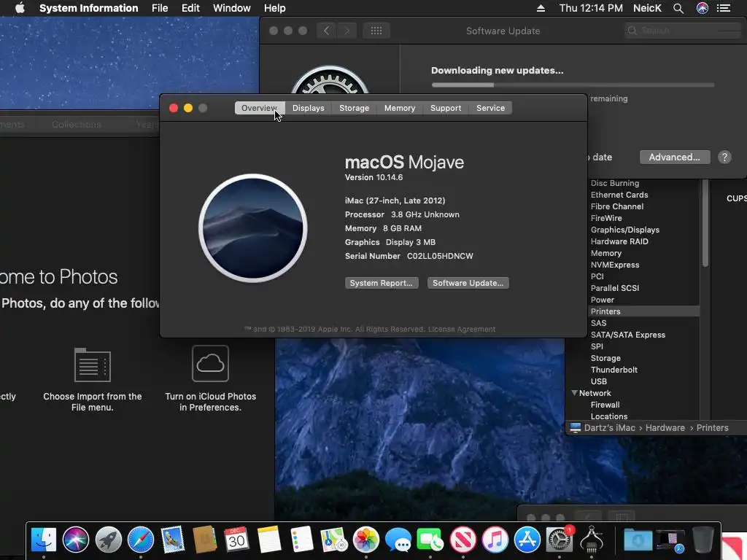Open Downloads folder in Dock
The width and height of the screenshot is (747, 560).
tap(638, 540)
